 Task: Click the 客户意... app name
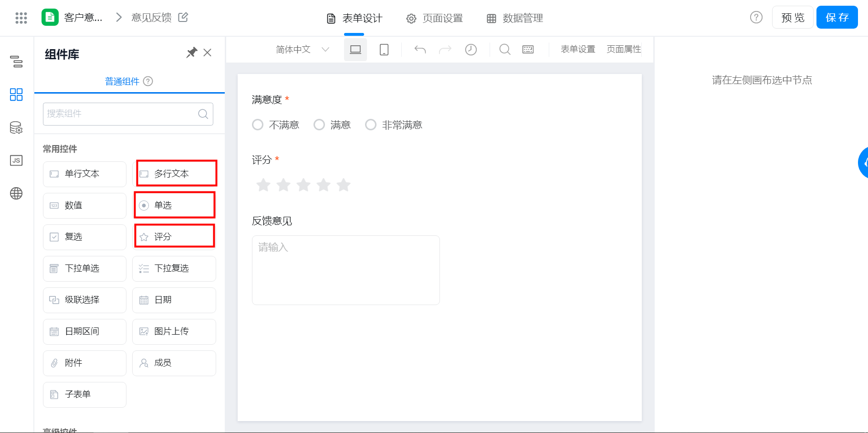83,18
